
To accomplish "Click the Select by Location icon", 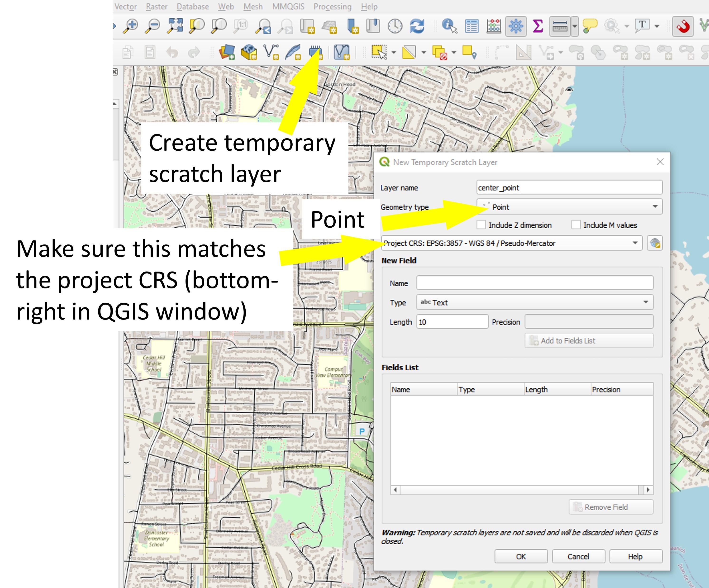I will [x=469, y=52].
